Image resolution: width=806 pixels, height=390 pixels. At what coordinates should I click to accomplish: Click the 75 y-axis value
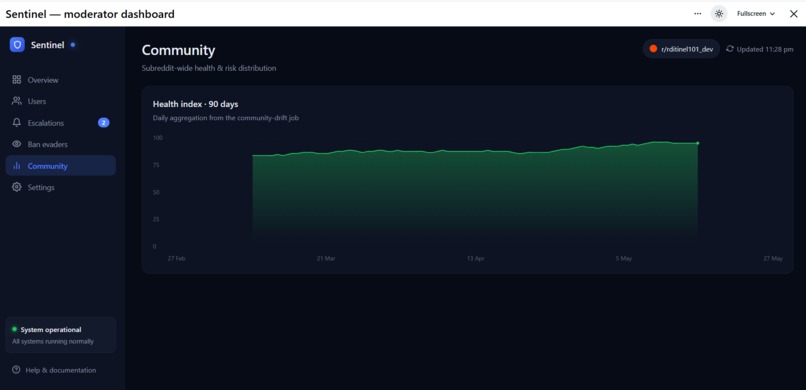(x=156, y=165)
